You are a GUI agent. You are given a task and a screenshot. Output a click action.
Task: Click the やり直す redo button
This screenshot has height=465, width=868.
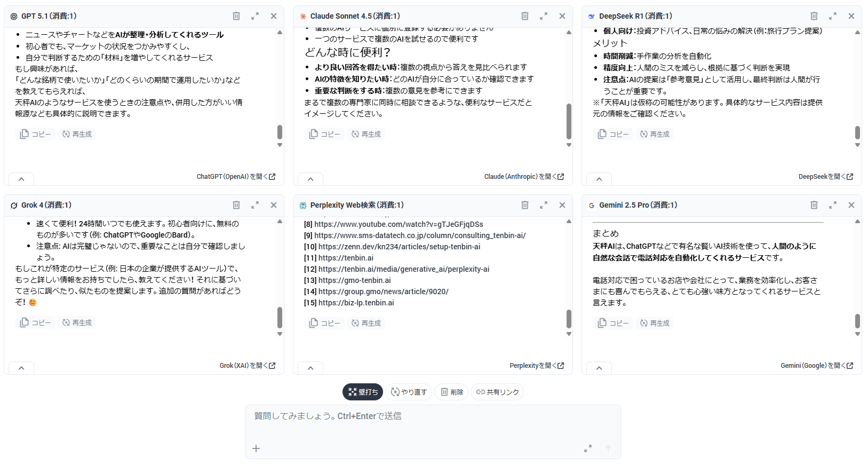[409, 392]
